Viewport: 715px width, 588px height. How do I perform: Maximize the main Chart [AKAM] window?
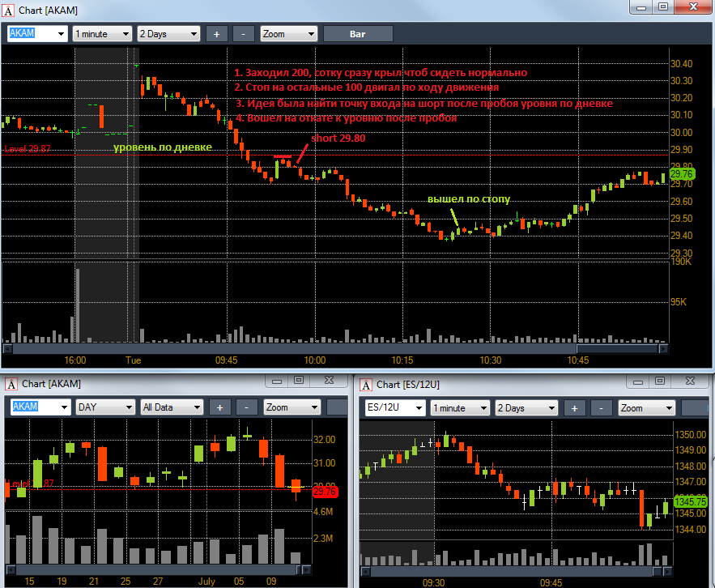(663, 6)
